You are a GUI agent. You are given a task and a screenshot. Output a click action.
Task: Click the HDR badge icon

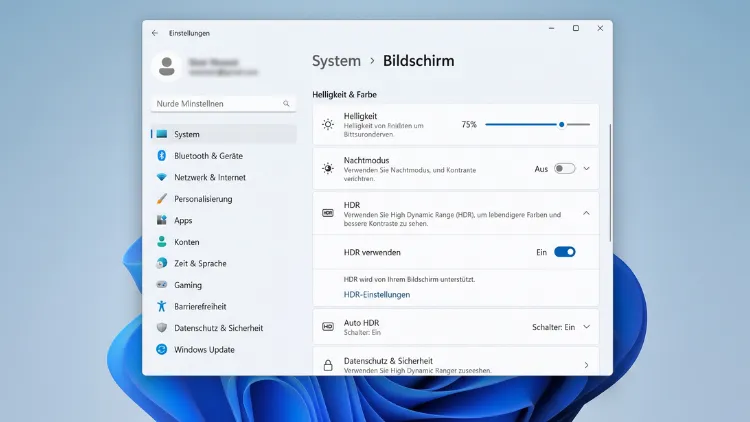click(x=328, y=213)
